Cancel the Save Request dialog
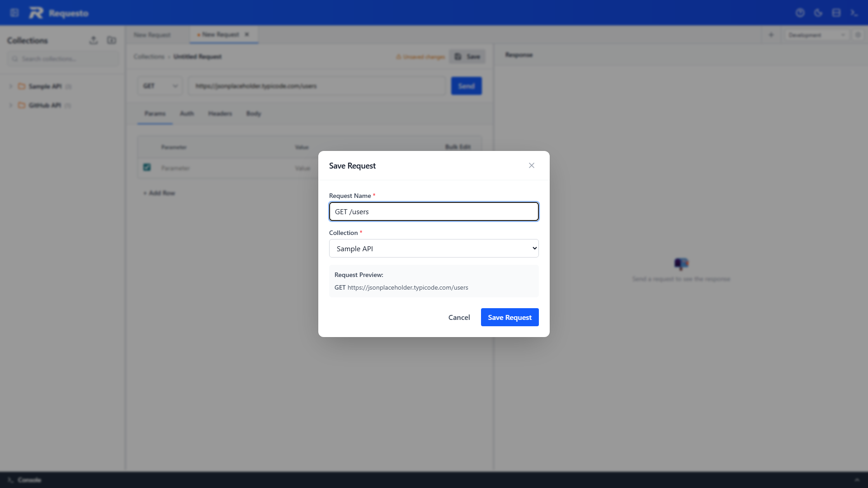The width and height of the screenshot is (868, 488). [x=459, y=317]
